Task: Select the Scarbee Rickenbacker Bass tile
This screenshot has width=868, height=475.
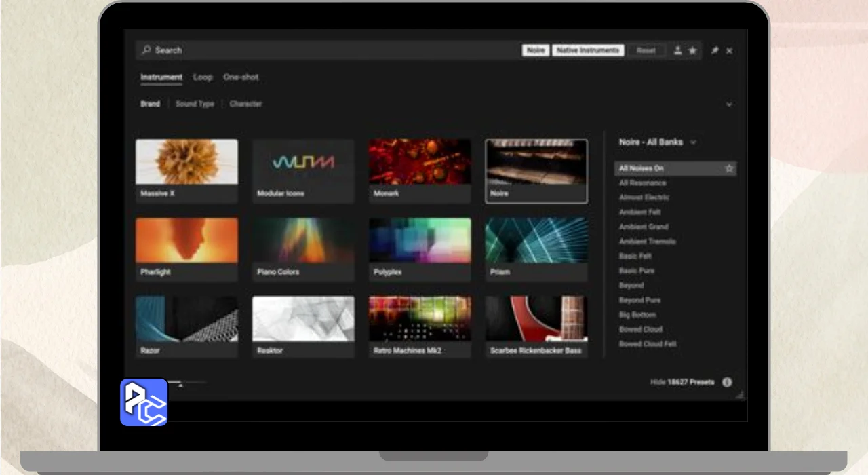Action: tap(536, 327)
